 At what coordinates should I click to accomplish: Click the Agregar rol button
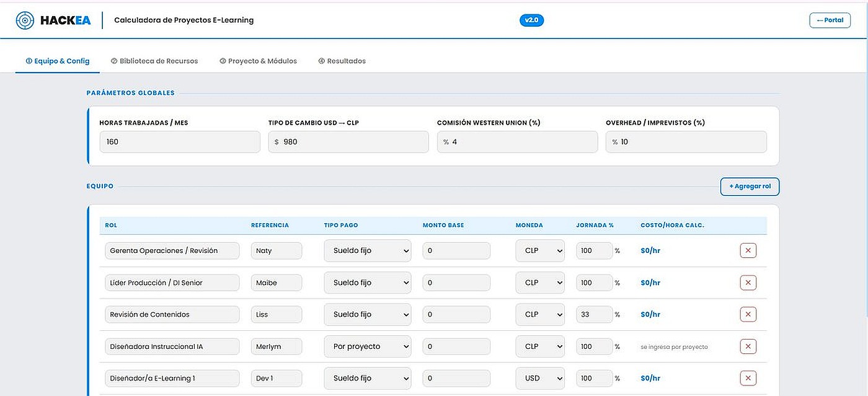pyautogui.click(x=750, y=186)
